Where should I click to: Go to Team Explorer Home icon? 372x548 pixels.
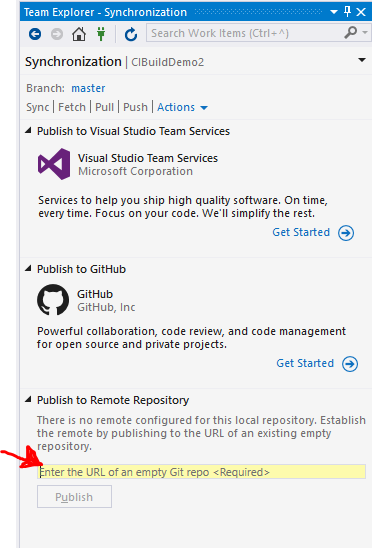click(79, 34)
